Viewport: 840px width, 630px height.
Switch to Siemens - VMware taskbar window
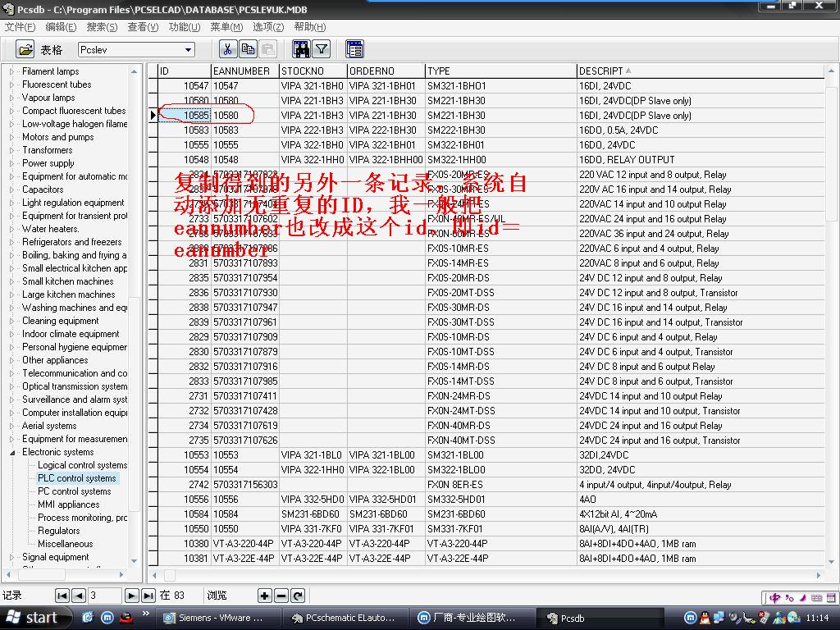point(220,618)
